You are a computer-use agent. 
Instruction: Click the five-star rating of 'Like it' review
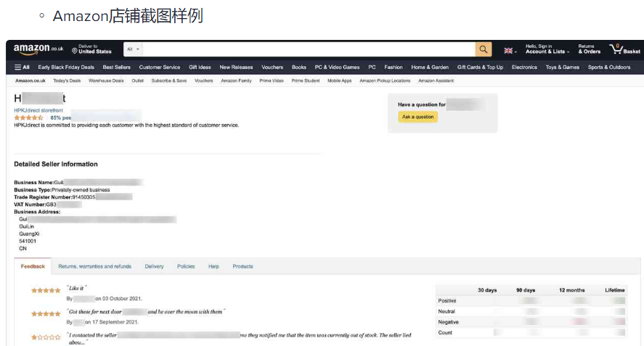coord(46,291)
